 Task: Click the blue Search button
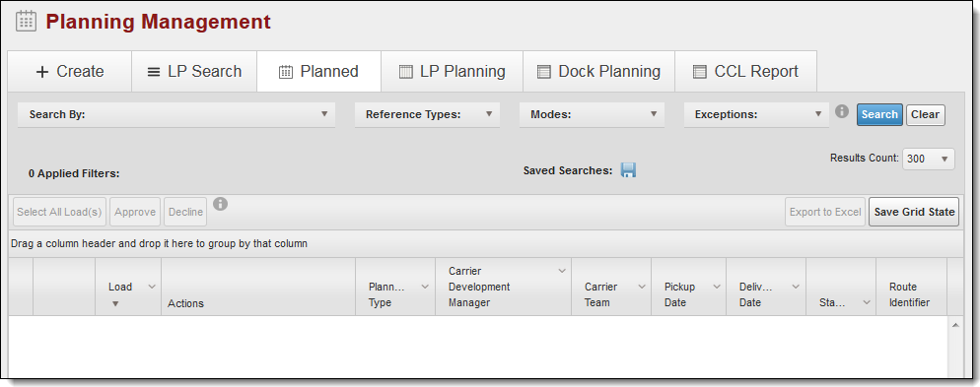point(879,115)
